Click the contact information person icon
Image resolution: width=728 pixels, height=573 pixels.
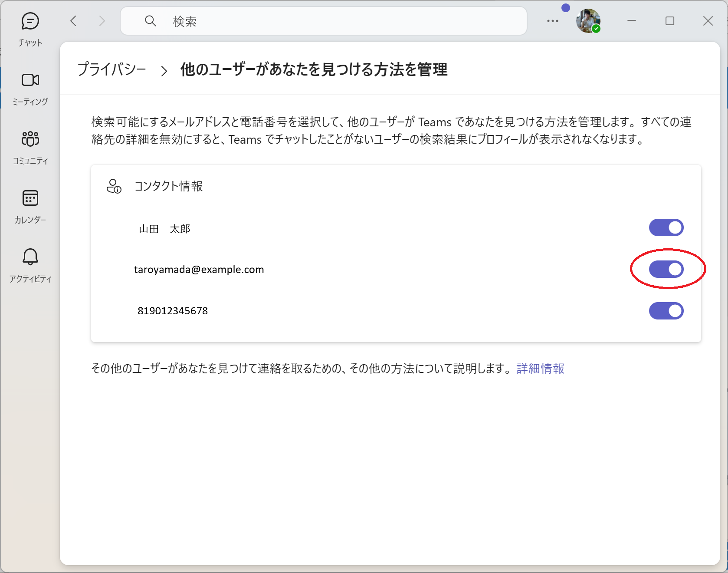[114, 186]
